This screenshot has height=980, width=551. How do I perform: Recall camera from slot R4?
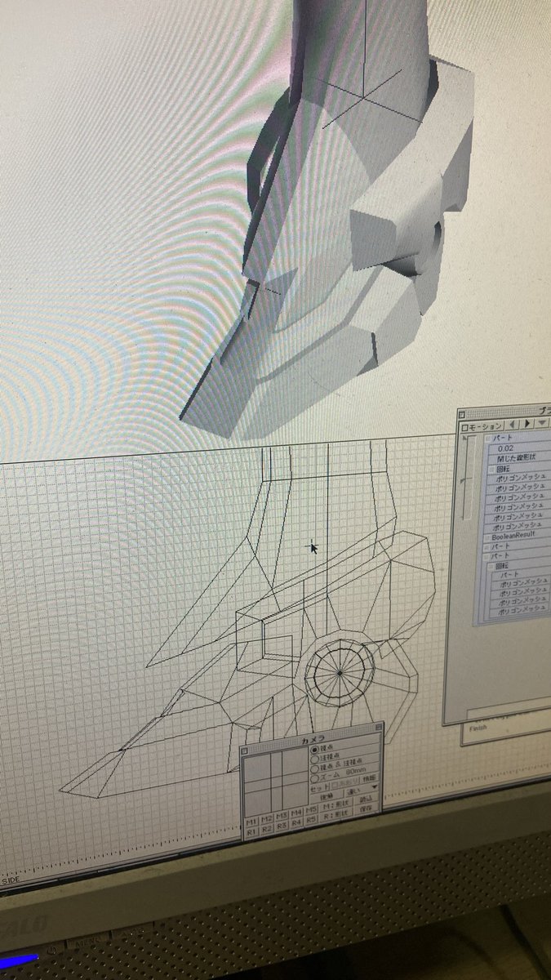296,822
